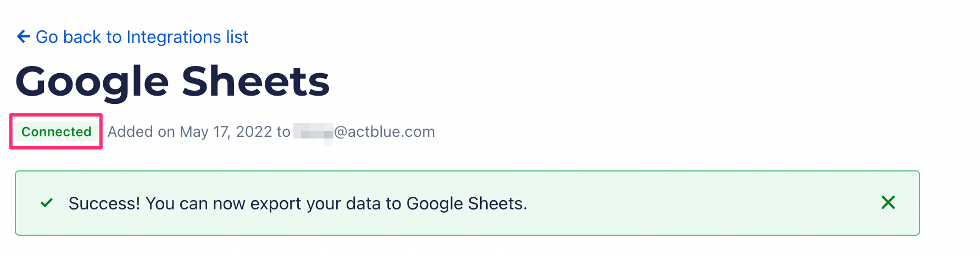Select the Google Sheets page heading
This screenshot has width=980, height=277.
pyautogui.click(x=172, y=81)
